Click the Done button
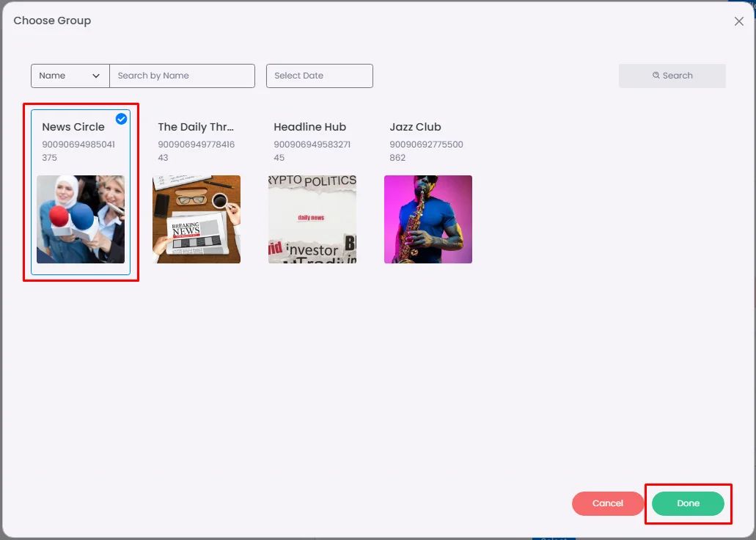756x540 pixels. pos(688,503)
